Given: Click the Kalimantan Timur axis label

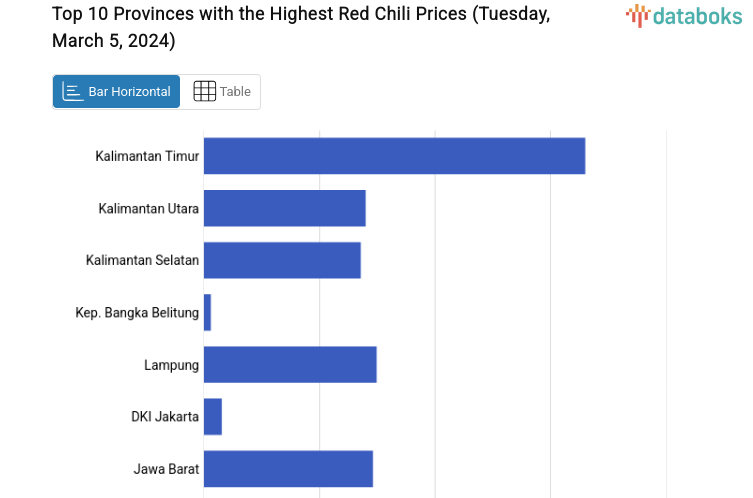Looking at the screenshot, I should (x=147, y=156).
